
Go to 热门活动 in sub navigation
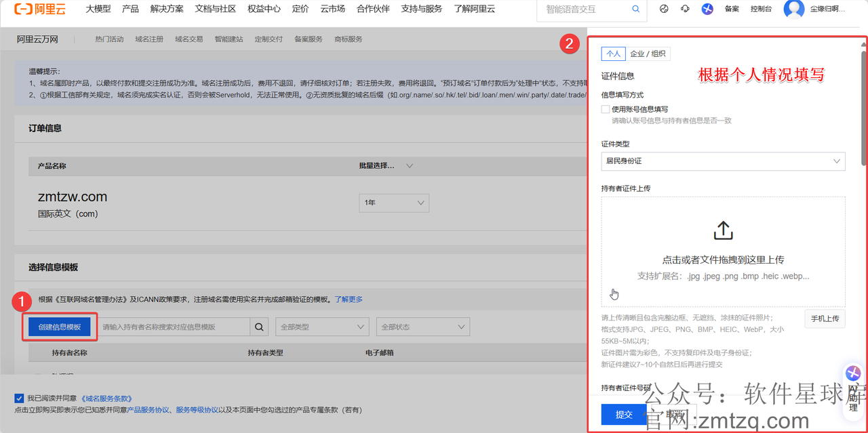click(x=110, y=39)
